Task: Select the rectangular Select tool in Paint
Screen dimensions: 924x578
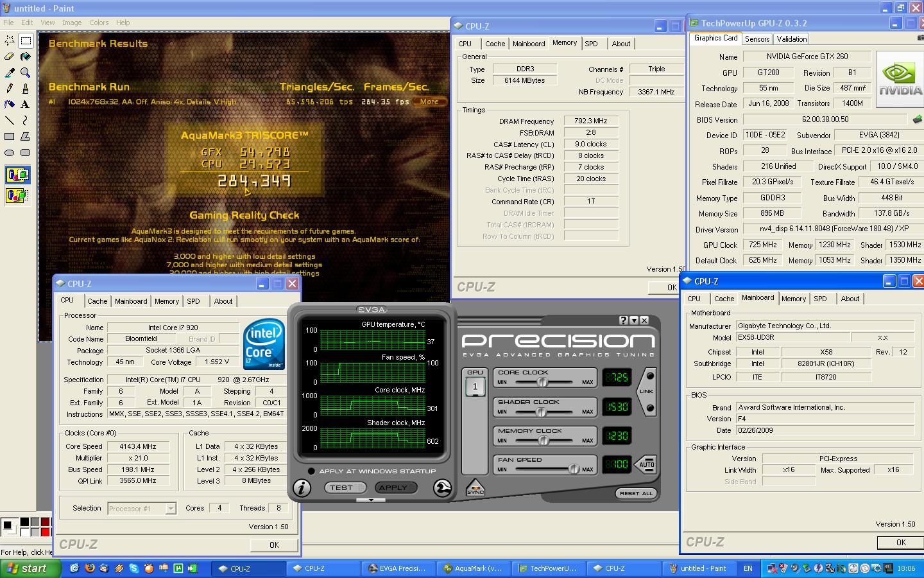Action: pyautogui.click(x=26, y=40)
